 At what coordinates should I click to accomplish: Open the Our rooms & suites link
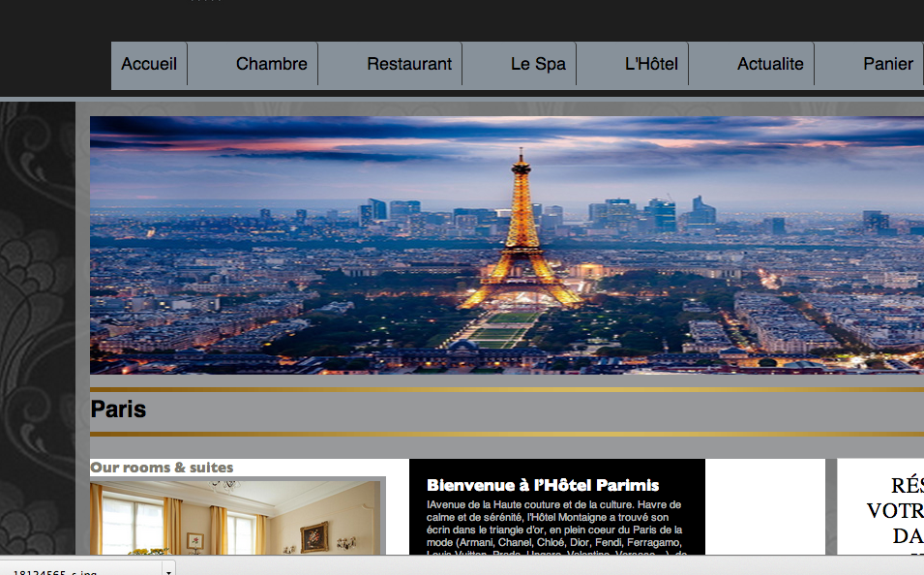pyautogui.click(x=162, y=468)
